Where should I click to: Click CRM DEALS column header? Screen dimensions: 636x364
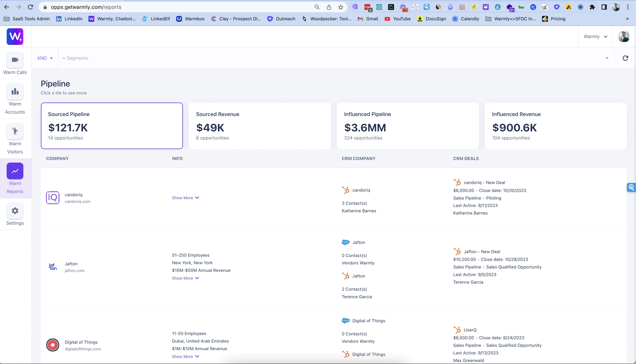(x=466, y=159)
